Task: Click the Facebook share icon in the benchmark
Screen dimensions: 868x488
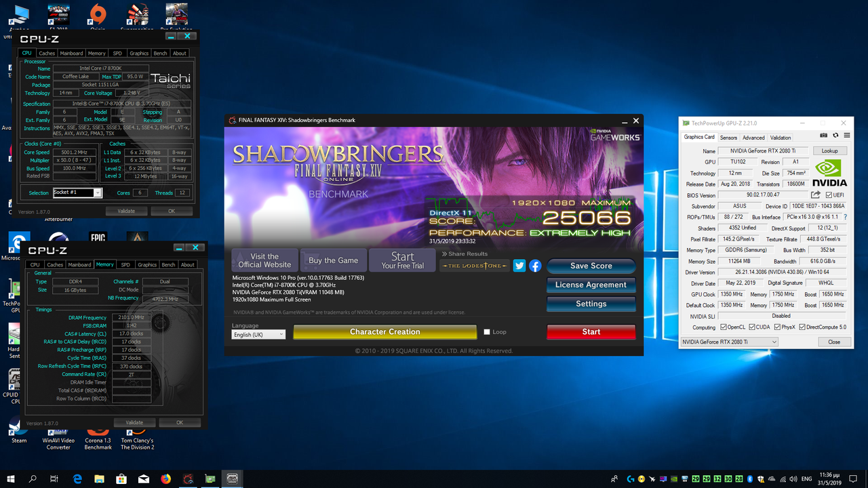Action: [535, 266]
